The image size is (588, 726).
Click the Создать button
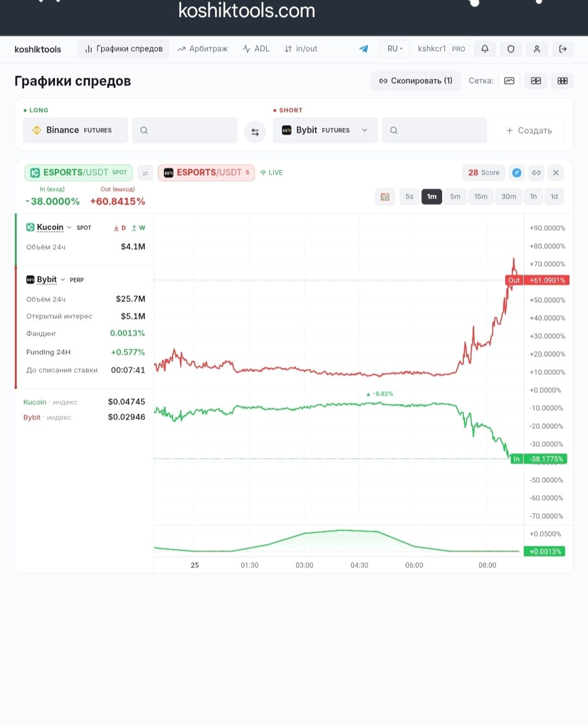click(x=529, y=131)
